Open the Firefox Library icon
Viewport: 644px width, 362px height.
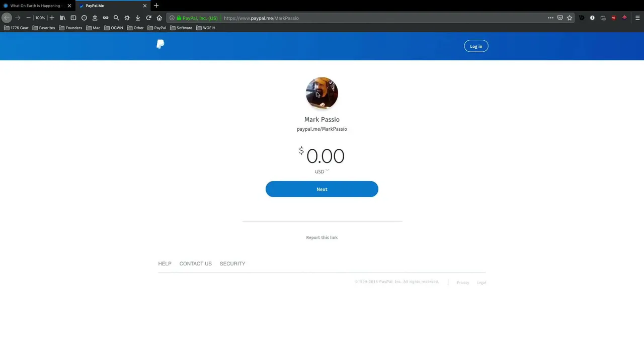click(x=63, y=18)
